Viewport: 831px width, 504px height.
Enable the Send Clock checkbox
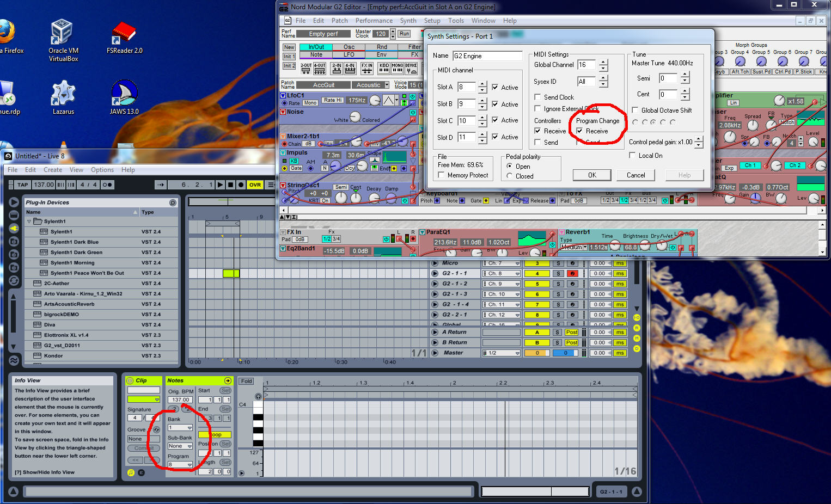(537, 97)
